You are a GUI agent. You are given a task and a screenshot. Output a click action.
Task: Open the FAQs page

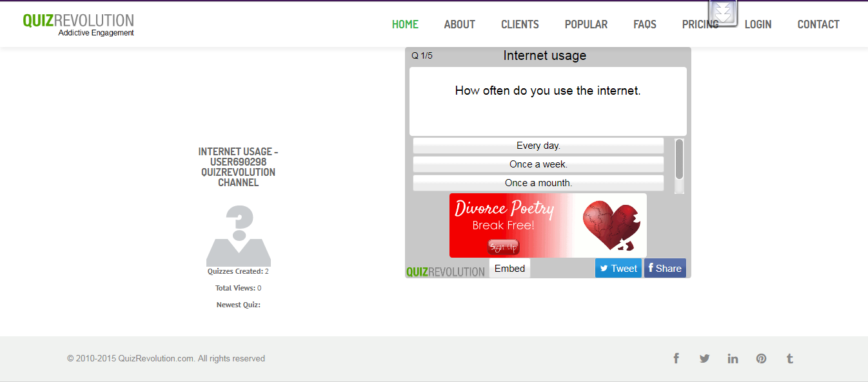(645, 24)
